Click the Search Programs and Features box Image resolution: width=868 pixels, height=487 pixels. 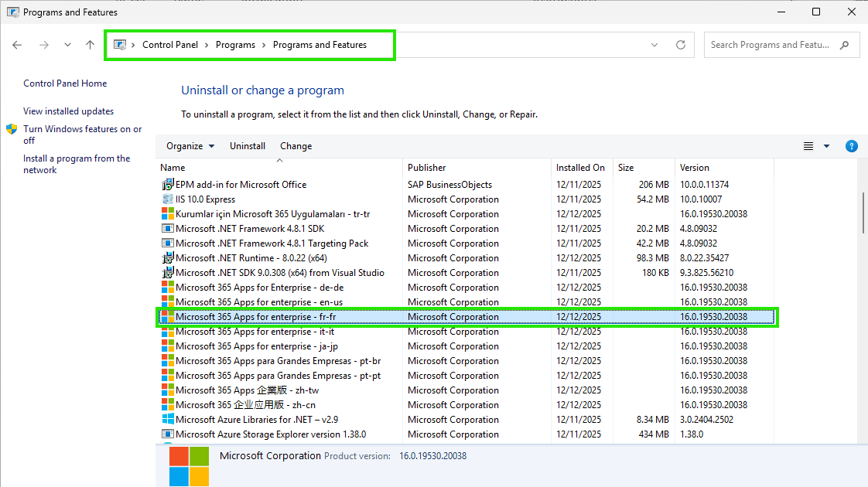(781, 45)
